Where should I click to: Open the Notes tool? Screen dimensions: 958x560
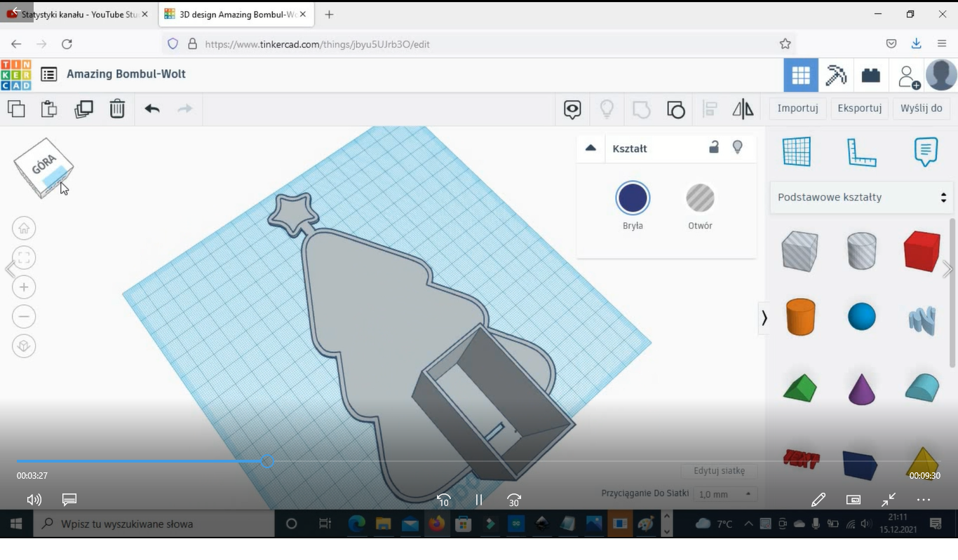(925, 151)
